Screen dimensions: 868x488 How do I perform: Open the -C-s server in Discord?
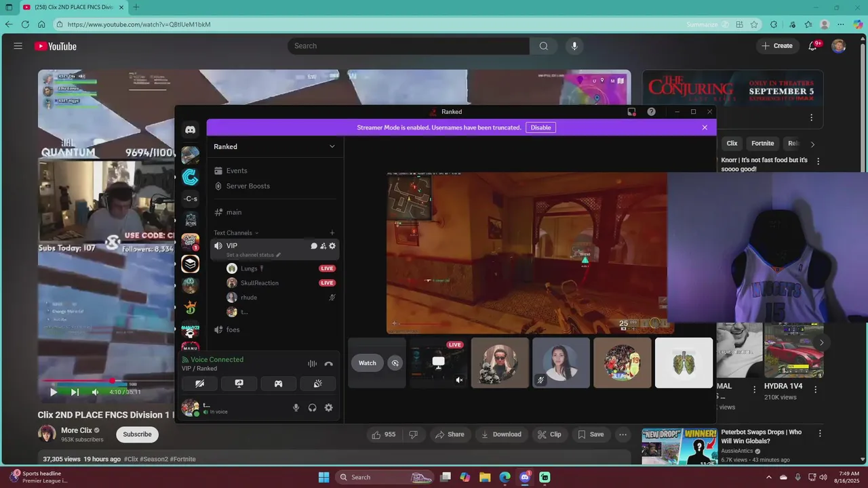pos(191,199)
